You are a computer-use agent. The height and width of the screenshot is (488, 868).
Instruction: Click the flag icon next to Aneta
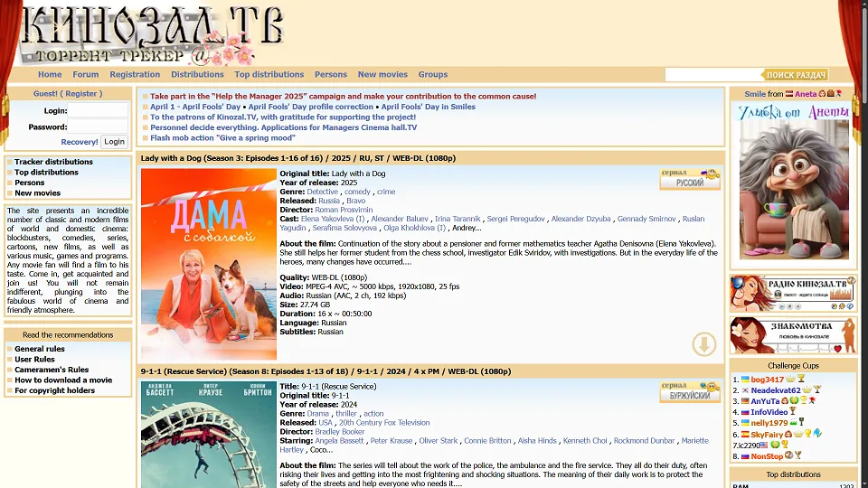(x=788, y=94)
